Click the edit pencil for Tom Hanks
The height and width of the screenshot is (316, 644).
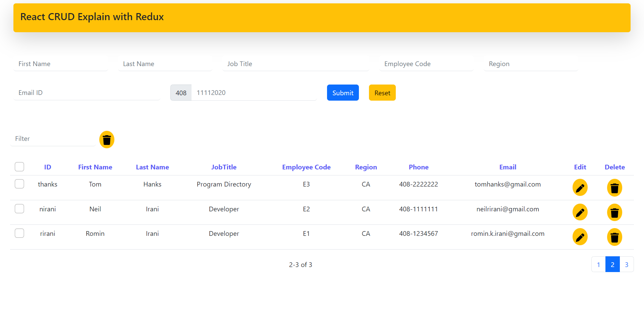pos(580,188)
